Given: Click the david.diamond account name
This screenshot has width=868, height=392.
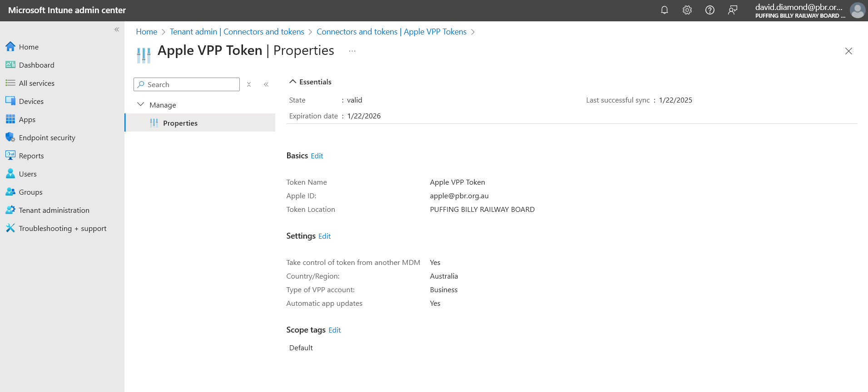Looking at the screenshot, I should click(x=799, y=7).
